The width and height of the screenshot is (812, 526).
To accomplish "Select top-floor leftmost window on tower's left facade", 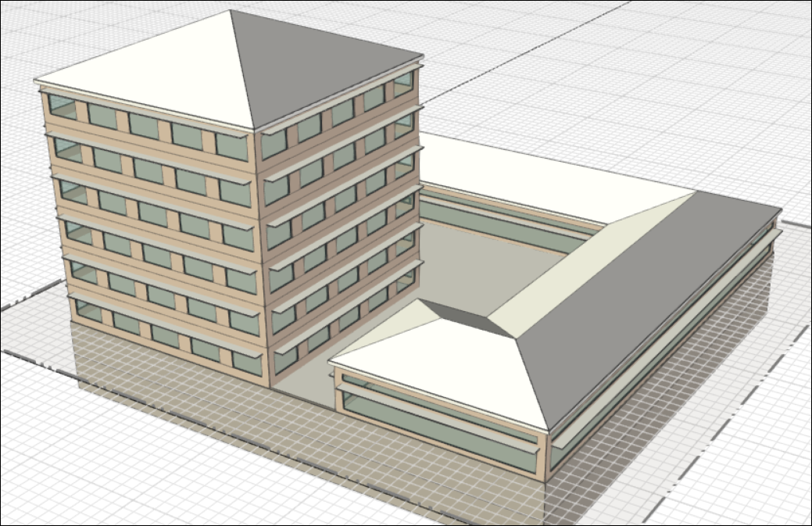I will point(61,106).
